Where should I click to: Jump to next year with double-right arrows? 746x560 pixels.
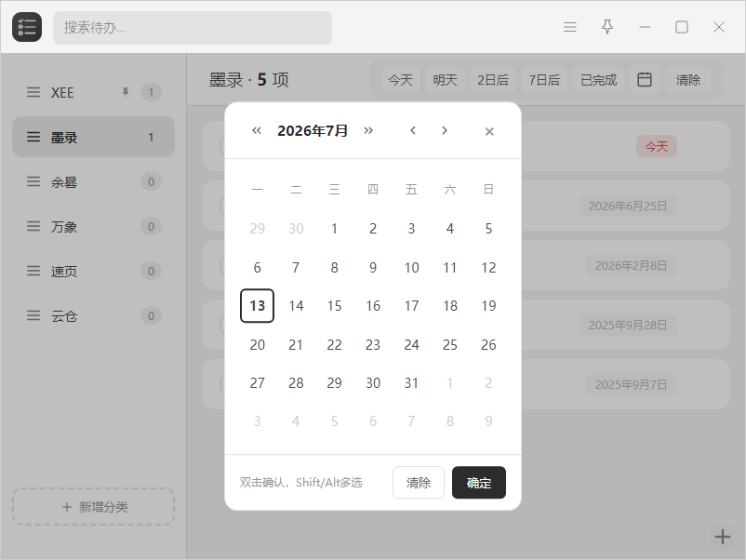[x=368, y=130]
